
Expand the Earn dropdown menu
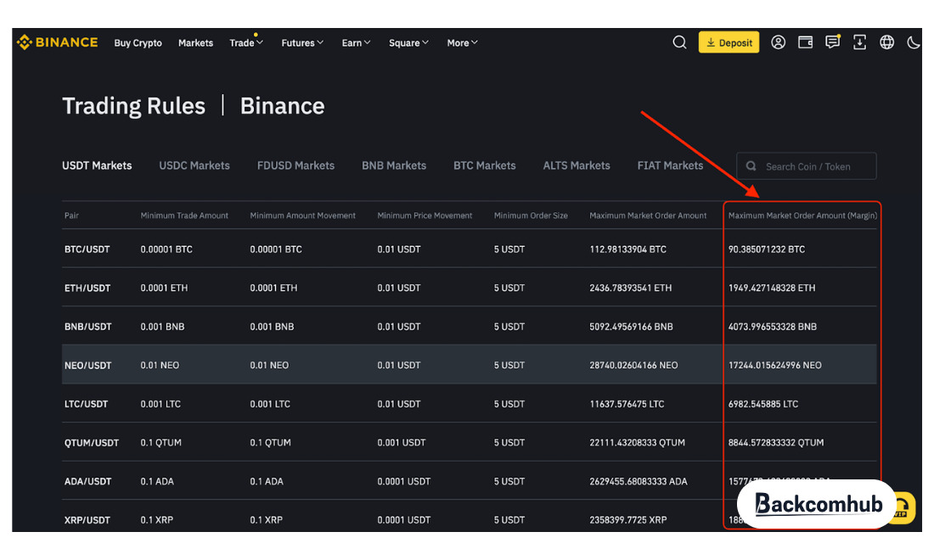point(356,42)
